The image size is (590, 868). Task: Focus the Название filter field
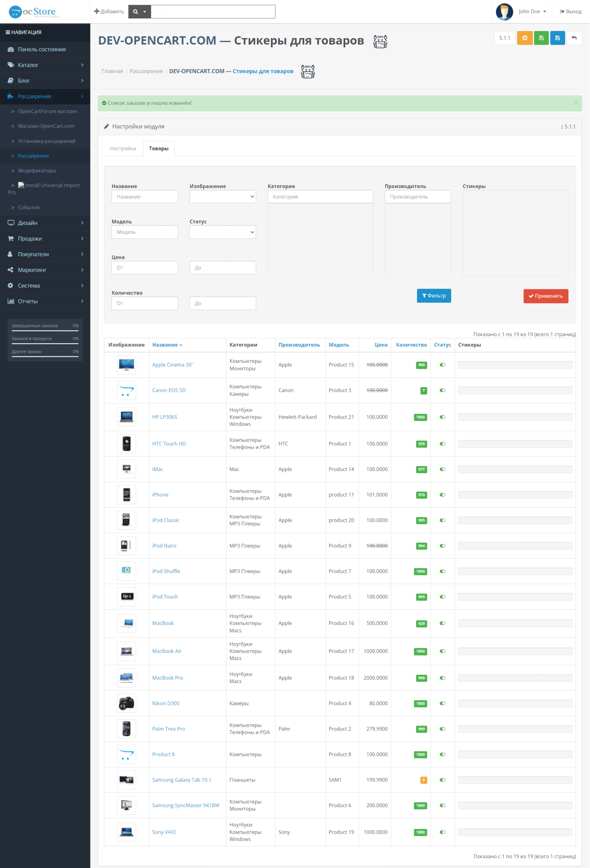tap(145, 197)
